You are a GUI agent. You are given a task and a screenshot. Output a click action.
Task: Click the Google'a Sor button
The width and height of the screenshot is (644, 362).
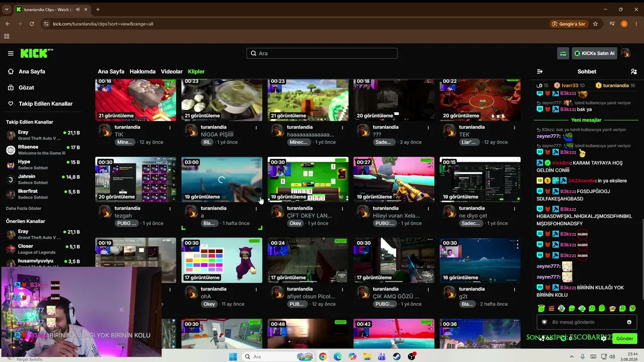(x=569, y=24)
